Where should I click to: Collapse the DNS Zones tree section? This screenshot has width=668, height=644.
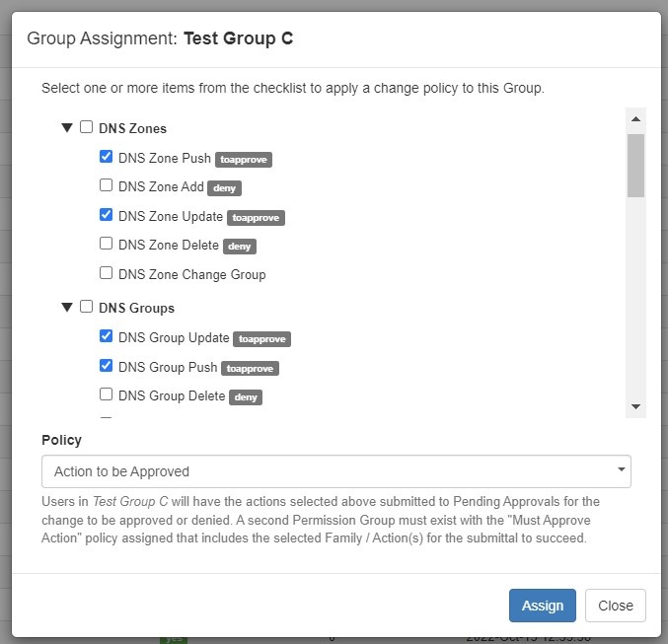[x=67, y=127]
